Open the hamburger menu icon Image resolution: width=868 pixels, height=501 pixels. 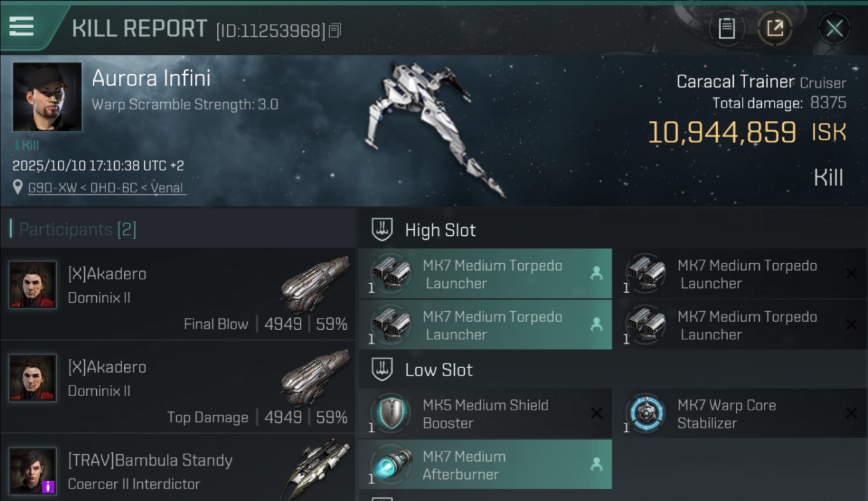tap(21, 26)
